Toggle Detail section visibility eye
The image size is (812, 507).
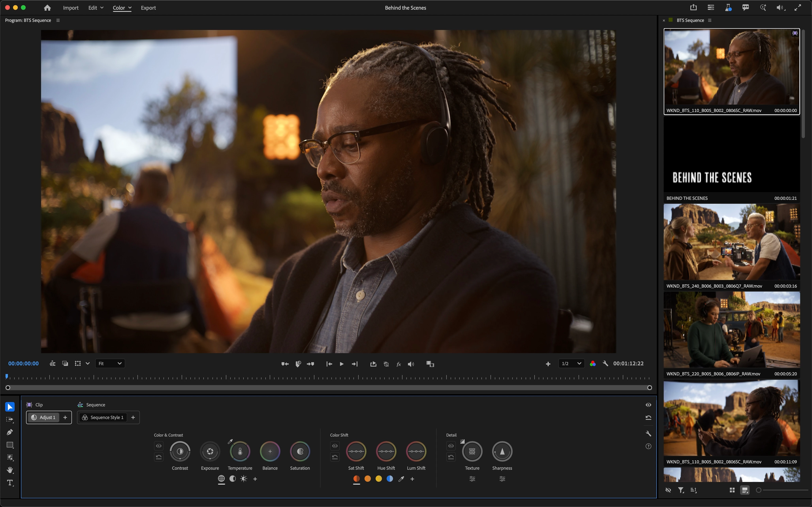(451, 446)
